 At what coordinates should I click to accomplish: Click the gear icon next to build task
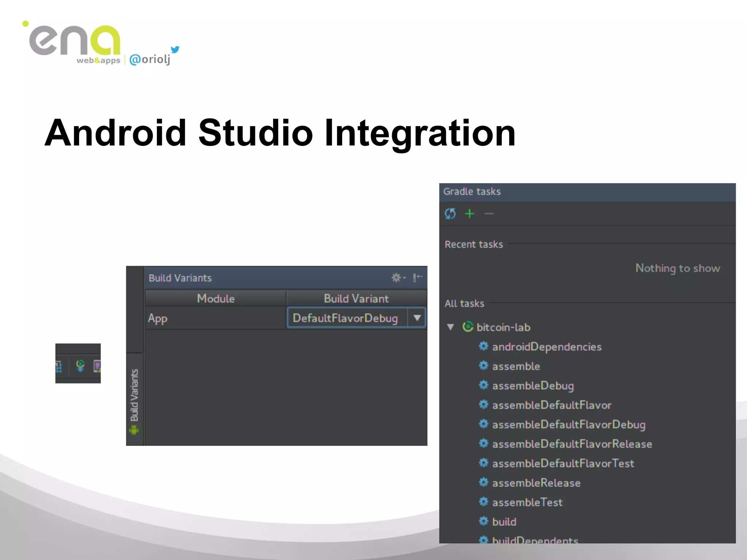pyautogui.click(x=484, y=521)
